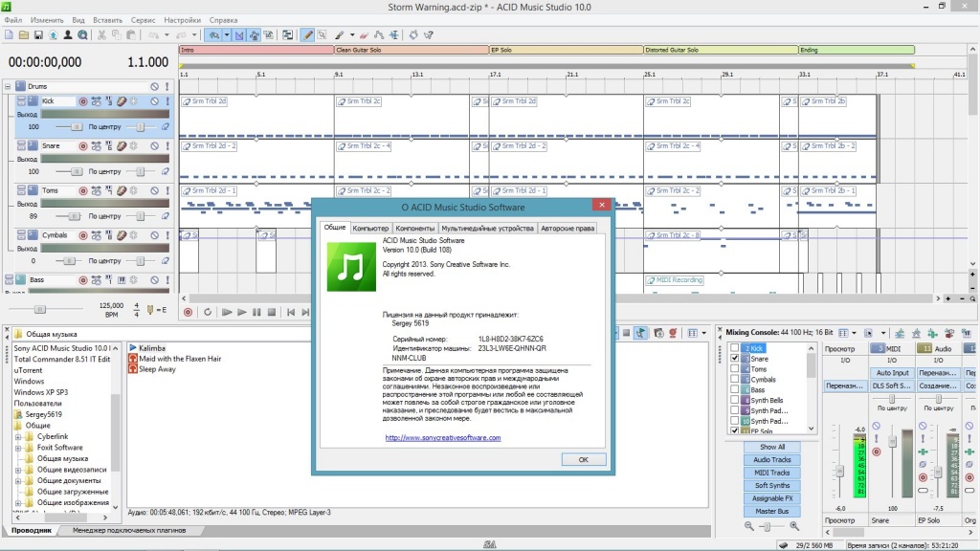Expand the Foxit Software folder node
The width and height of the screenshot is (980, 551).
18,448
